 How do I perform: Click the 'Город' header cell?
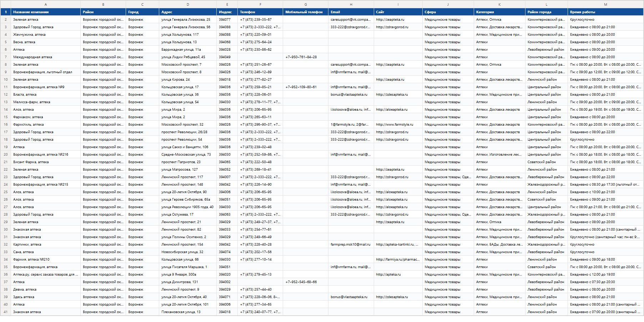tap(142, 12)
